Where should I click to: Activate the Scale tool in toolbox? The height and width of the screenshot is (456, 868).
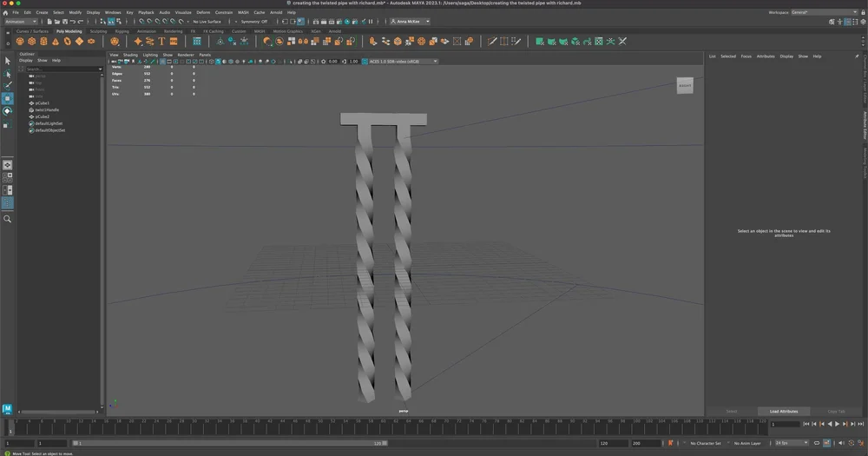[7, 125]
